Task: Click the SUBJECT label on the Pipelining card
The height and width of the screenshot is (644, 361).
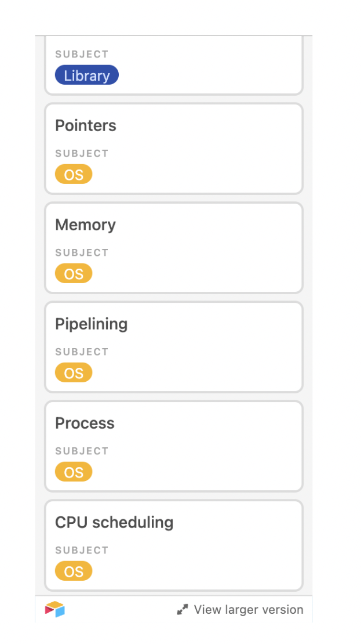Action: point(82,352)
